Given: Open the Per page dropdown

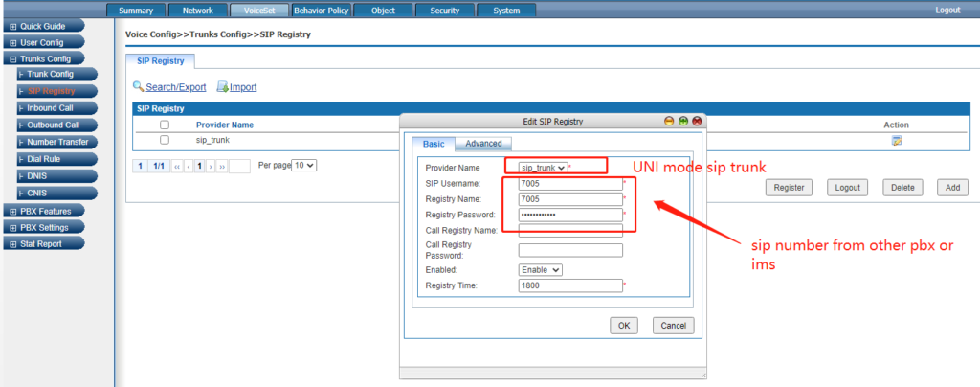Looking at the screenshot, I should click(305, 166).
